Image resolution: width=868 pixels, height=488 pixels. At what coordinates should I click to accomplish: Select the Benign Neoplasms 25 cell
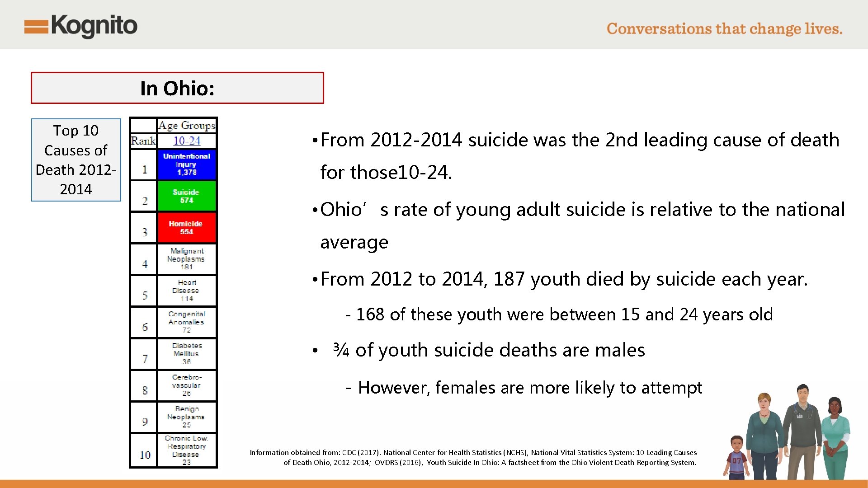point(187,417)
